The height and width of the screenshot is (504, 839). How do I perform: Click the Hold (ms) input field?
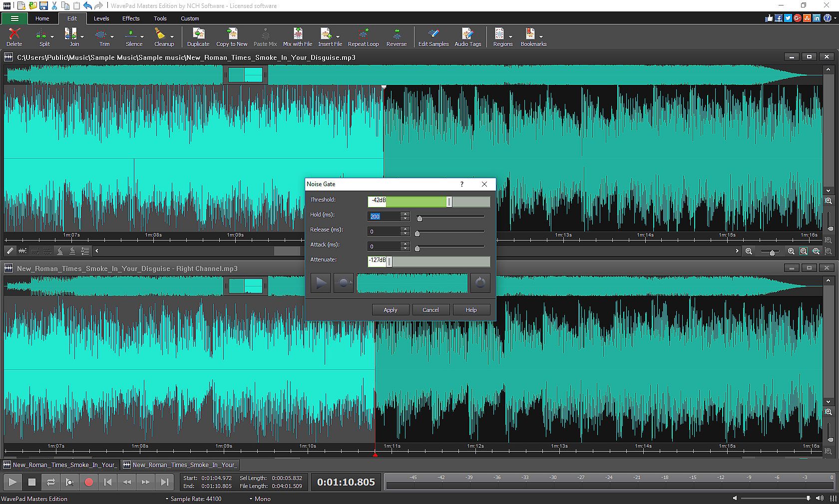(384, 217)
